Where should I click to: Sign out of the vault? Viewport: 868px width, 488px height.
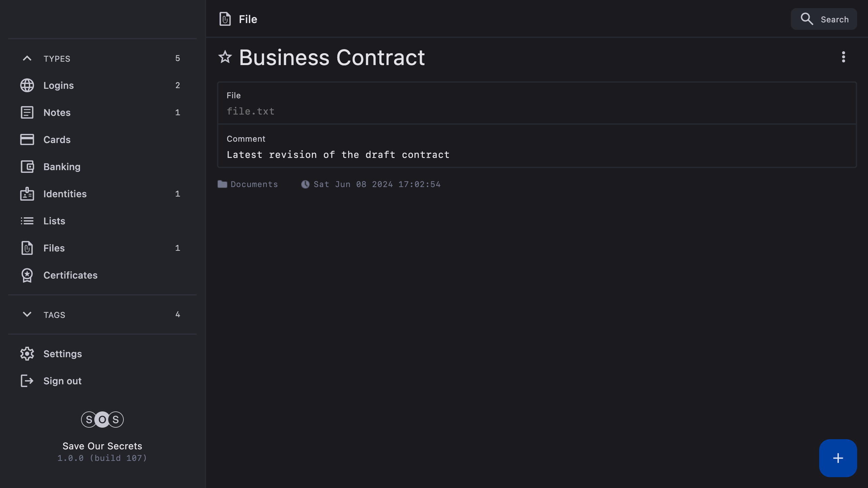(62, 381)
